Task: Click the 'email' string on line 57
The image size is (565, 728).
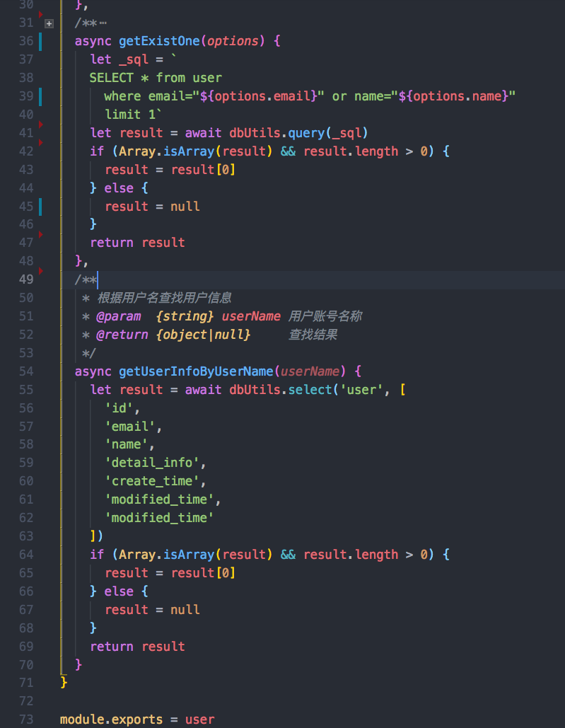Action: pos(130,426)
